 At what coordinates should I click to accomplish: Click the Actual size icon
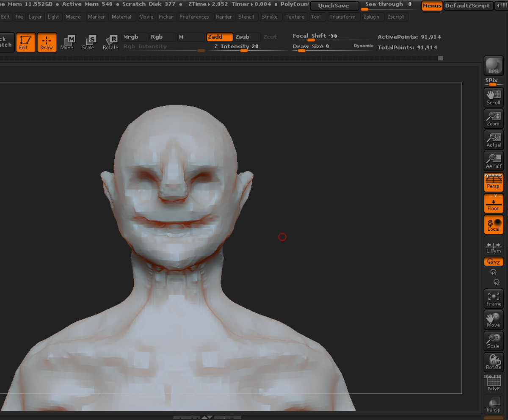pyautogui.click(x=494, y=140)
